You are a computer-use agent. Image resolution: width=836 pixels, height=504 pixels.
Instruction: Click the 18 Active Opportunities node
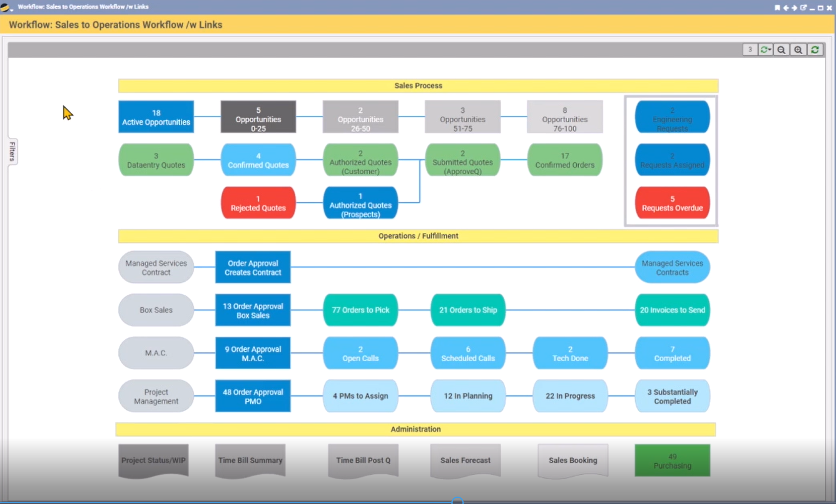point(156,116)
